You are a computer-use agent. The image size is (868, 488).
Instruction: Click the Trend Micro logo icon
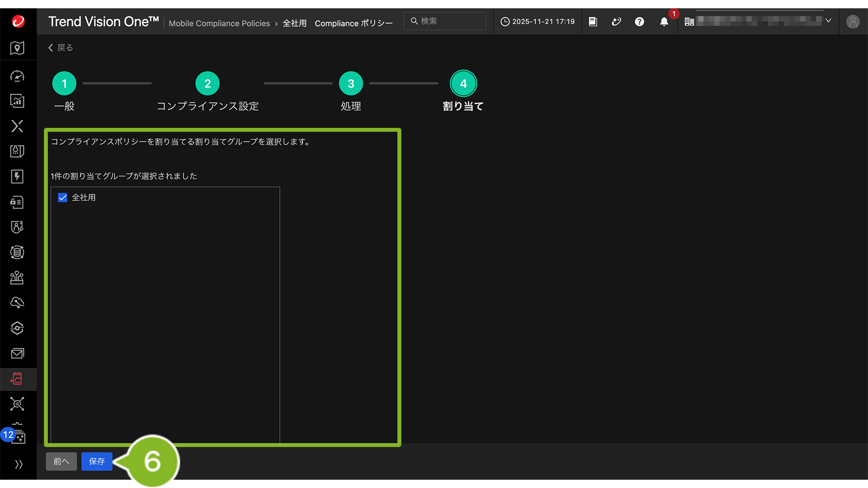coord(18,21)
